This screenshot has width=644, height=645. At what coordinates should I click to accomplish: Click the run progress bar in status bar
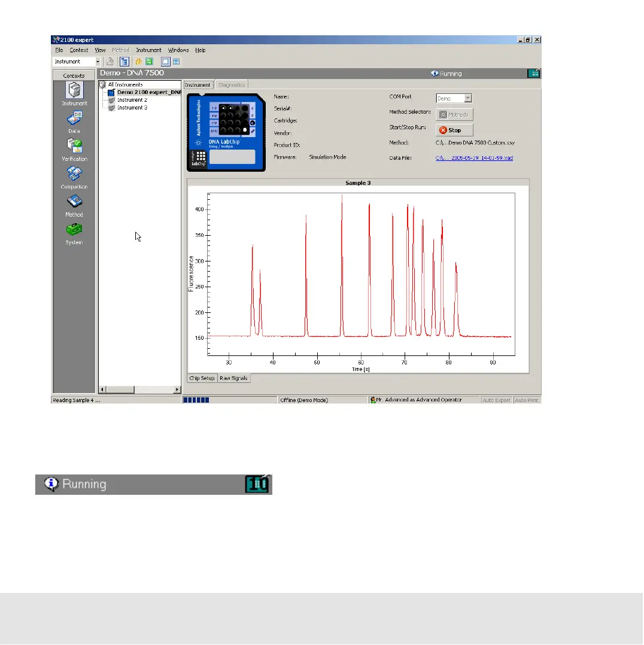click(230, 400)
